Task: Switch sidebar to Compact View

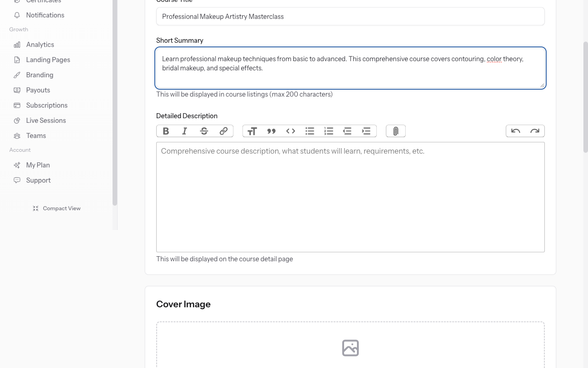Action: click(x=57, y=208)
